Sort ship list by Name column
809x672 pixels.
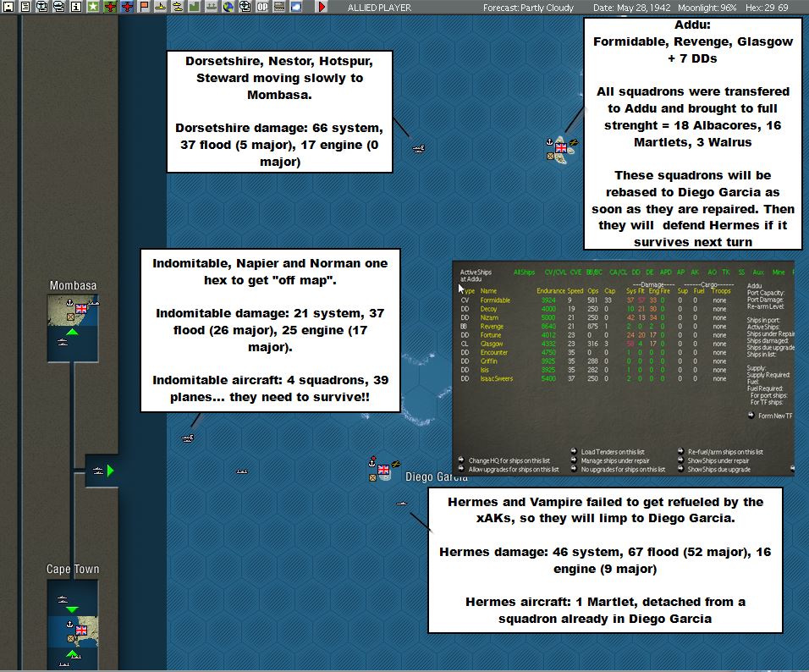(x=488, y=291)
